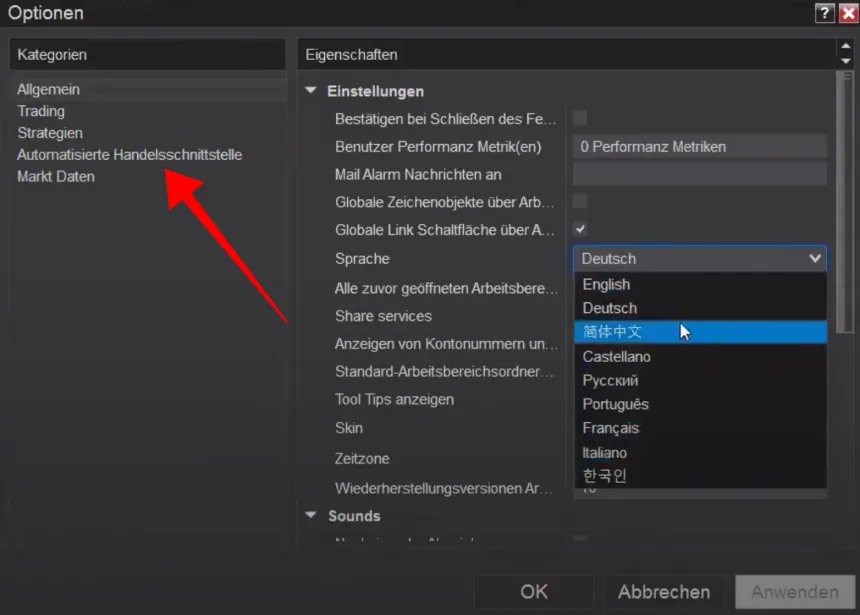Open the Trading category
860x615 pixels.
click(41, 111)
